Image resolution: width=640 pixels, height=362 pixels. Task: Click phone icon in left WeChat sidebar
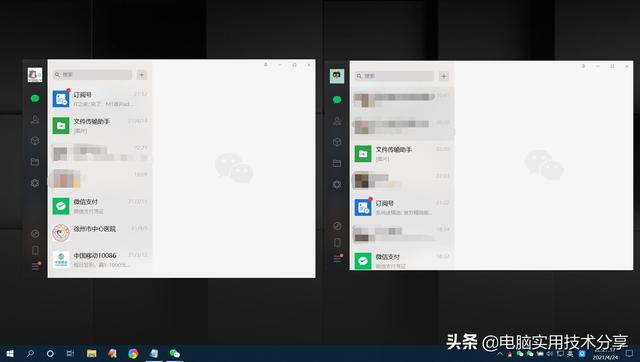tap(35, 250)
